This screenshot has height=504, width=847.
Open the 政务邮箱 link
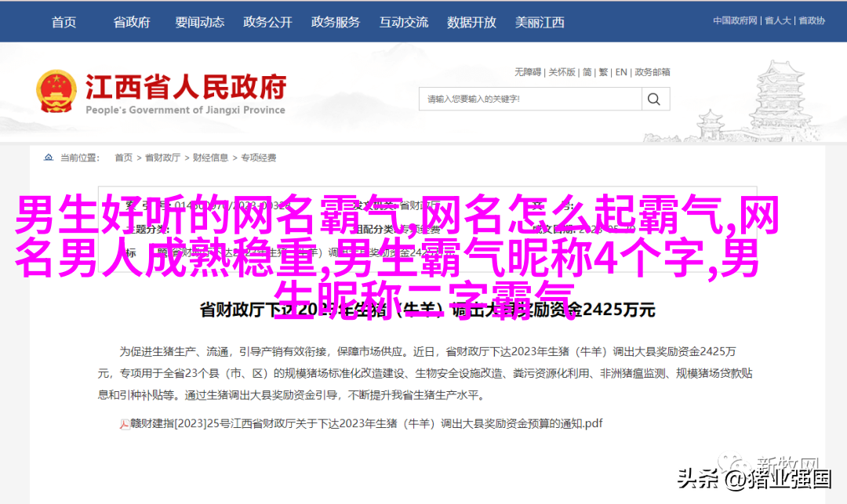(652, 72)
